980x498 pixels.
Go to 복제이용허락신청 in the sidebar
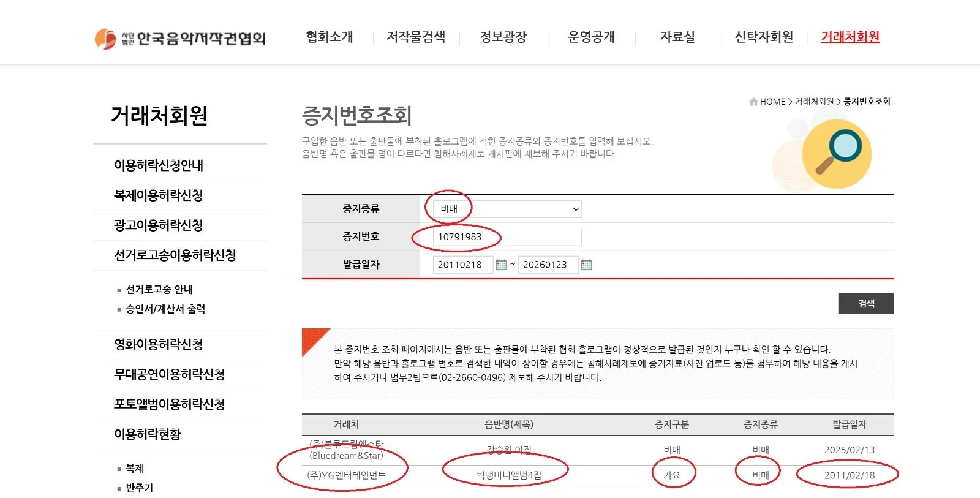tap(159, 195)
